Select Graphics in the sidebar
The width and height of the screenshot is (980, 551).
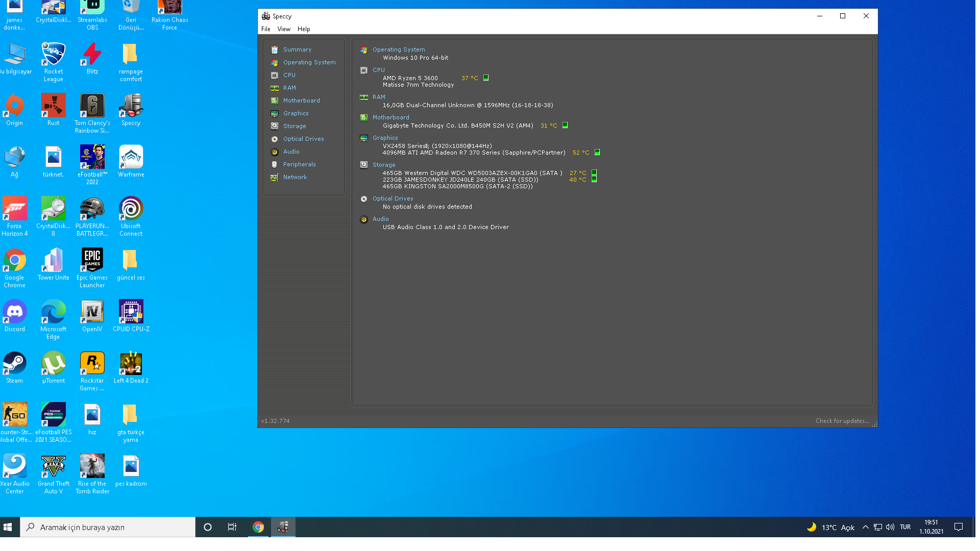pyautogui.click(x=296, y=113)
